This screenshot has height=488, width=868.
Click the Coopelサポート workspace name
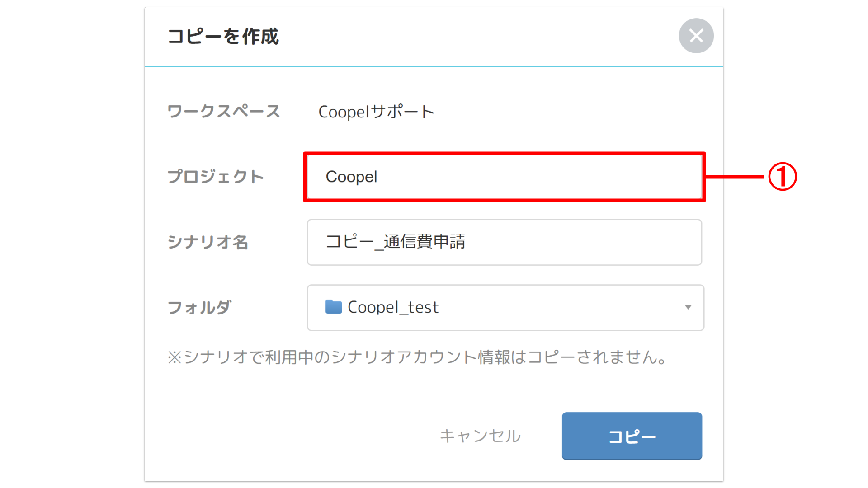click(376, 112)
